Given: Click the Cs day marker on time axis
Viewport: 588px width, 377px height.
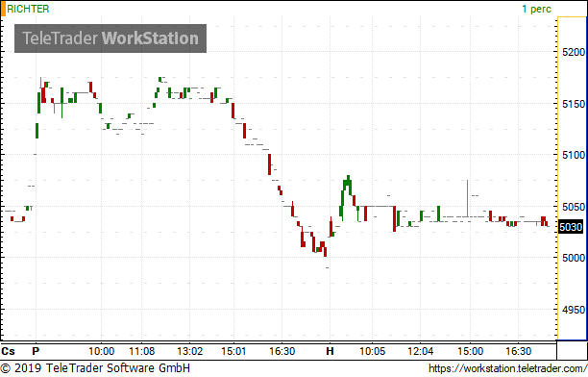Looking at the screenshot, I should point(8,351).
